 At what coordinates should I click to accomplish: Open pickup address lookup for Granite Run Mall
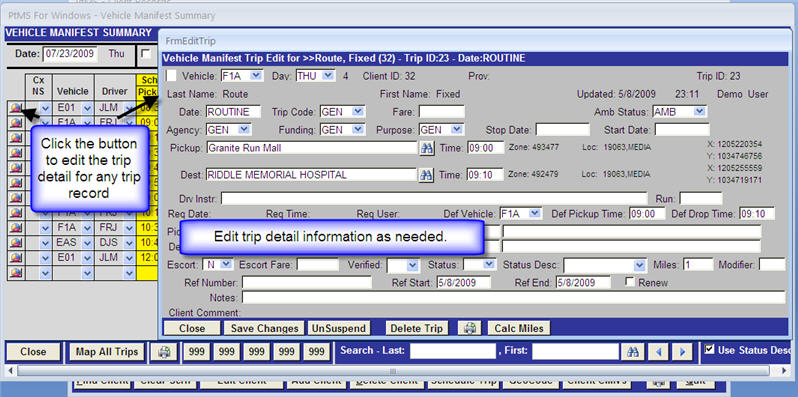pyautogui.click(x=425, y=149)
